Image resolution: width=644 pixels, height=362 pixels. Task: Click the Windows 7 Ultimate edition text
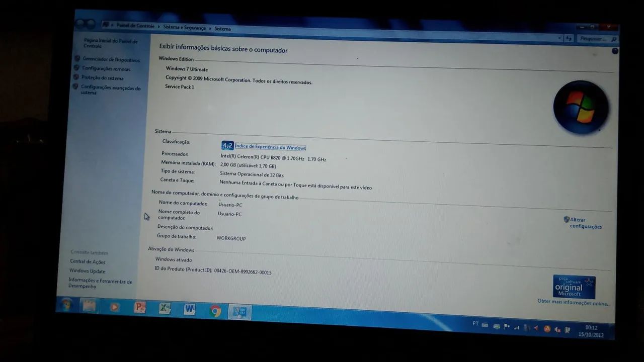(187, 69)
